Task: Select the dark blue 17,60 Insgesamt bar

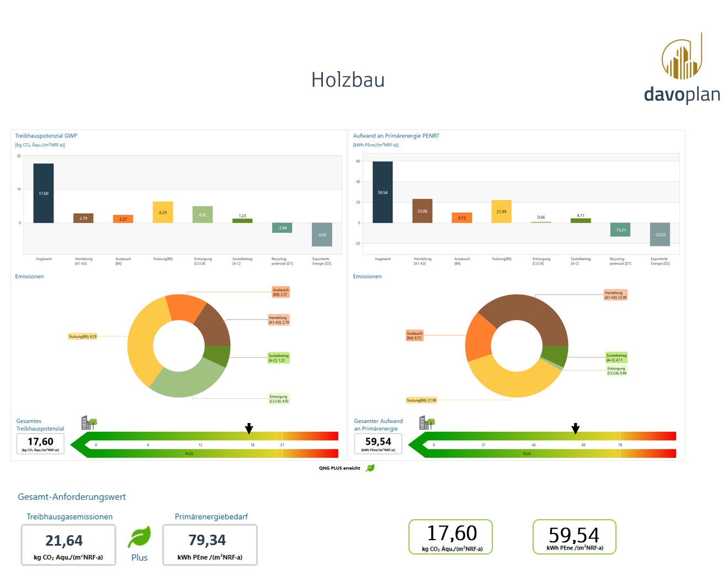Action: coord(44,193)
